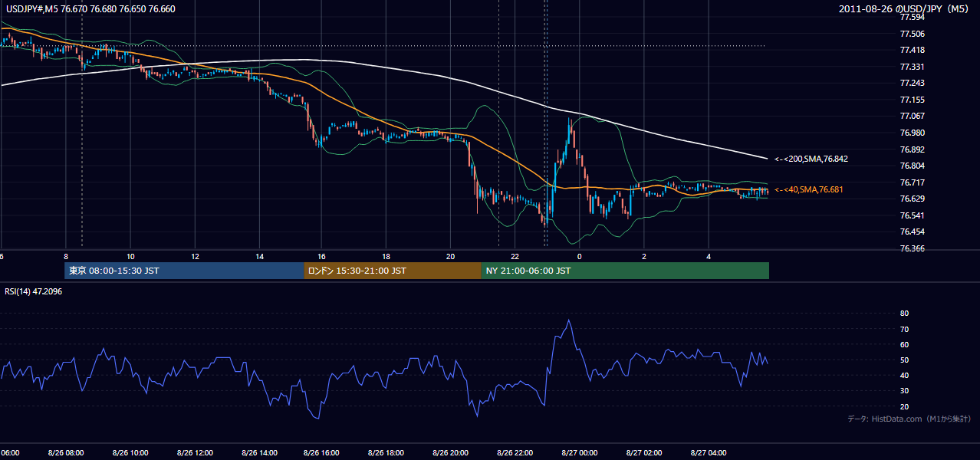Click hour label 22 under the price chart
The height and width of the screenshot is (460, 980).
coord(515,256)
